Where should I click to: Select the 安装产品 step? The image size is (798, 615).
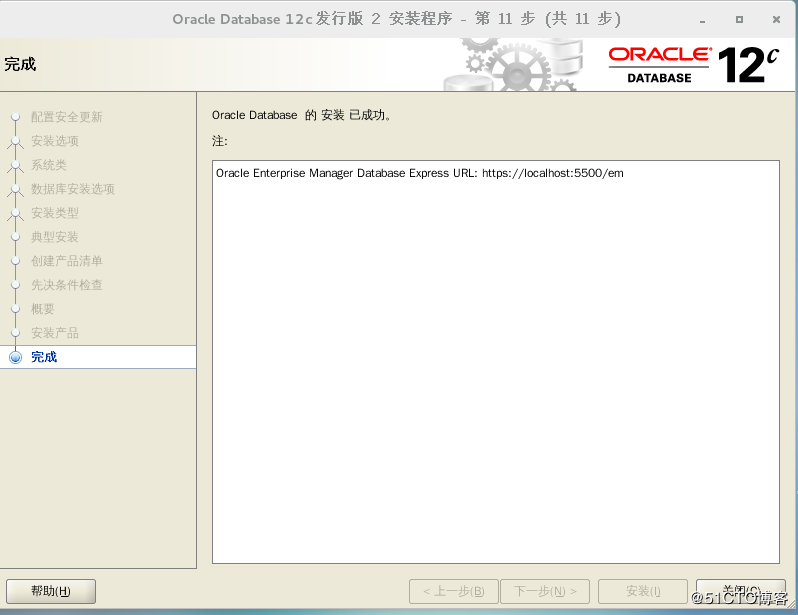[55, 333]
